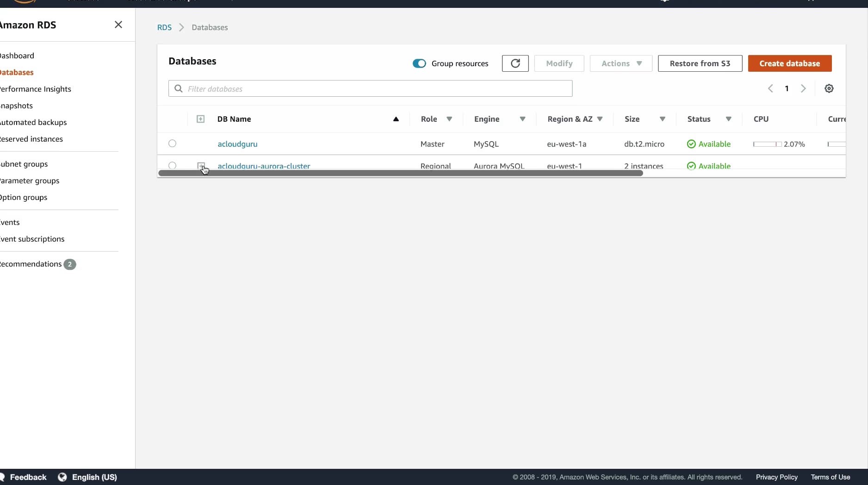
Task: Open the Role column filter dropdown
Action: point(449,119)
